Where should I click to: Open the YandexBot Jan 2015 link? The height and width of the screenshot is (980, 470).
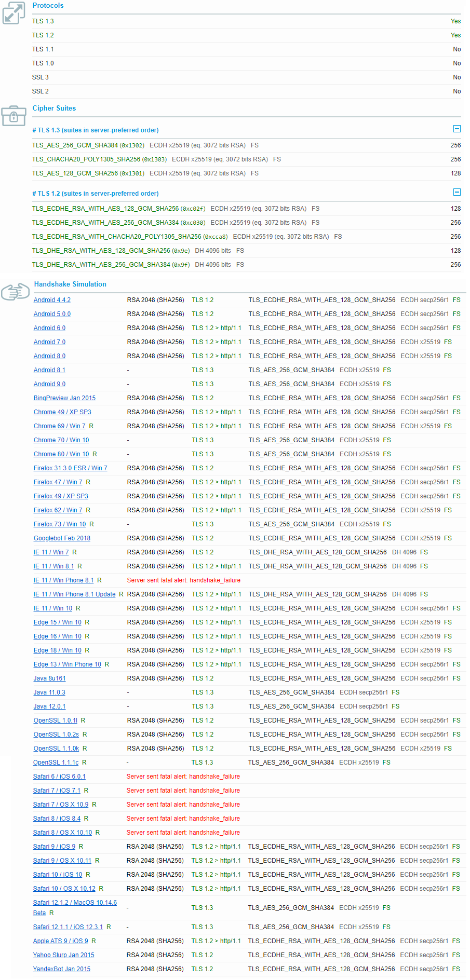click(x=61, y=969)
